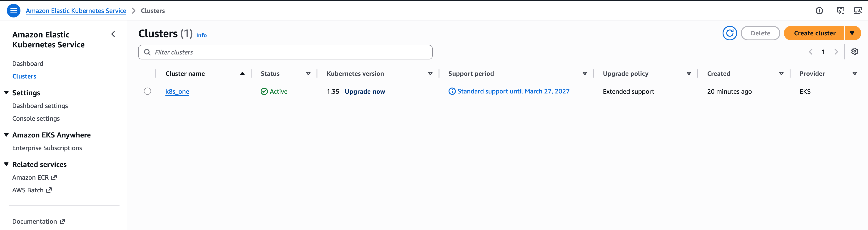This screenshot has height=230, width=868.
Task: Click the support period info icon
Action: 452,91
